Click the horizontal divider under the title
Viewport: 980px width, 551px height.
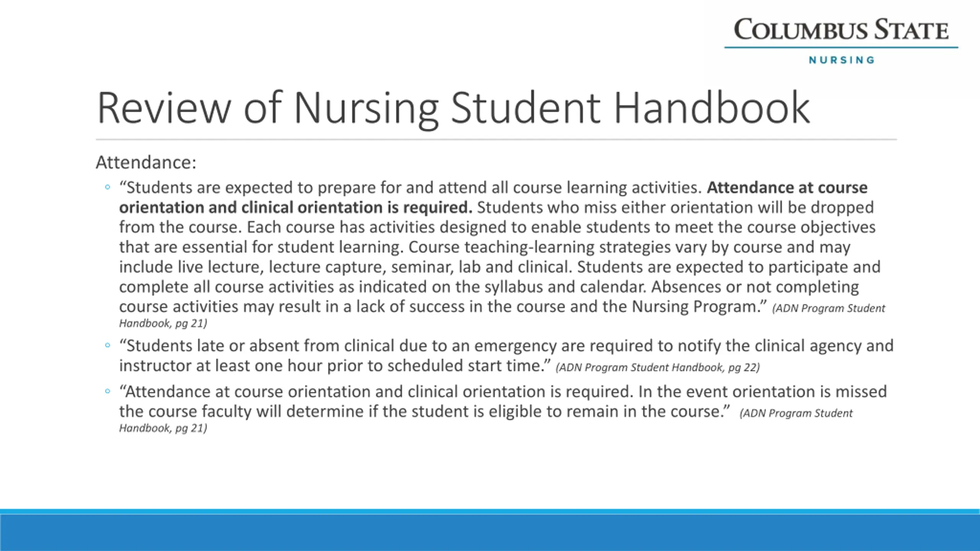pos(496,140)
